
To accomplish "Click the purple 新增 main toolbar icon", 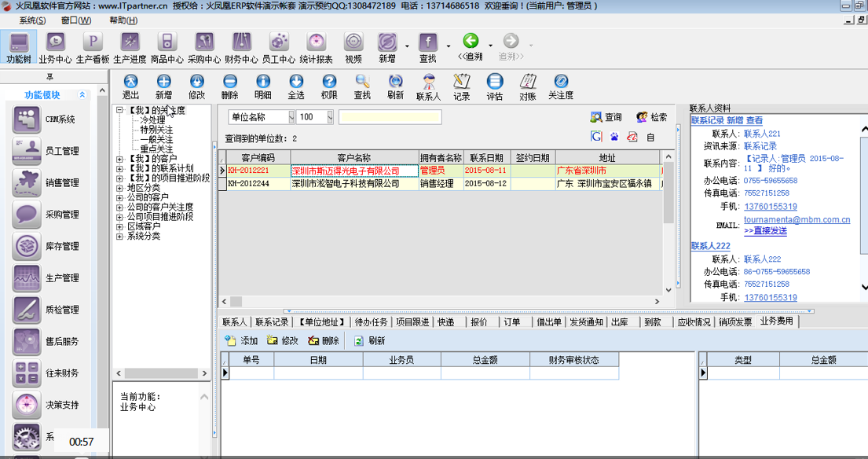I will coord(387,48).
